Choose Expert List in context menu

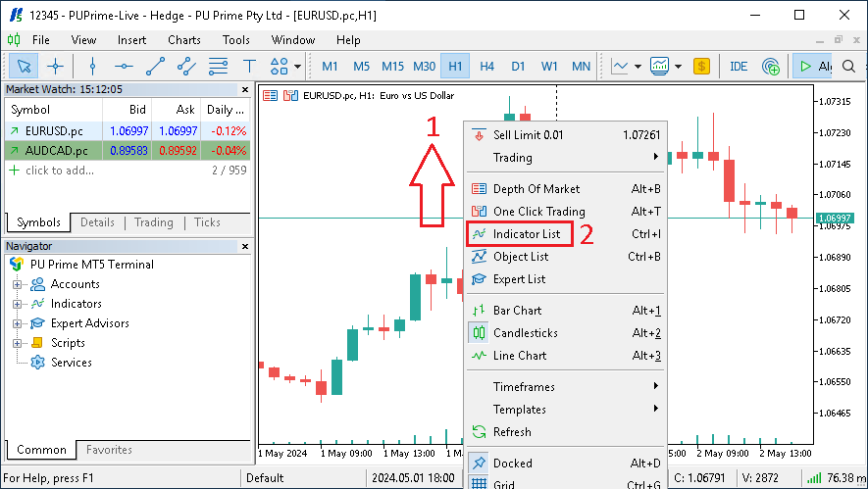565,279
